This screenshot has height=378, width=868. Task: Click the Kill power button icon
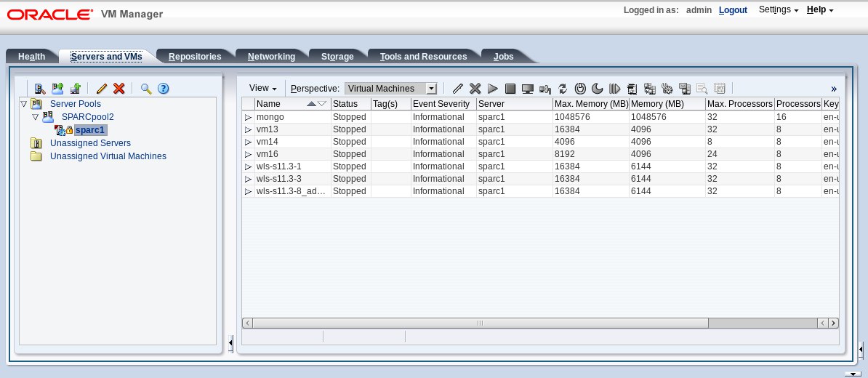[580, 89]
